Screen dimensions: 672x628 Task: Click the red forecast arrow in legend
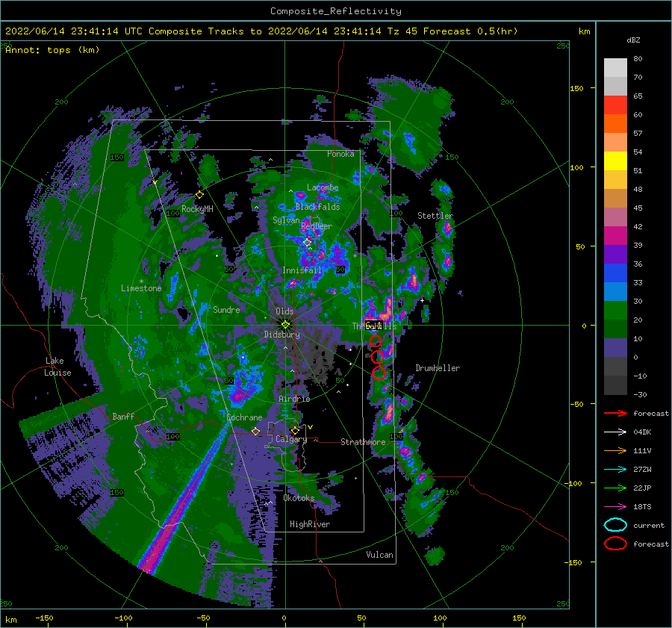[615, 413]
